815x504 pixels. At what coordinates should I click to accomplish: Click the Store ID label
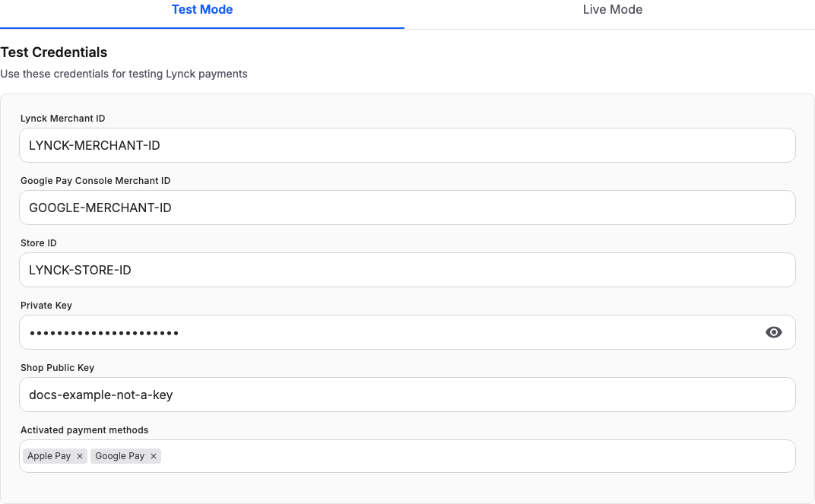tap(39, 243)
